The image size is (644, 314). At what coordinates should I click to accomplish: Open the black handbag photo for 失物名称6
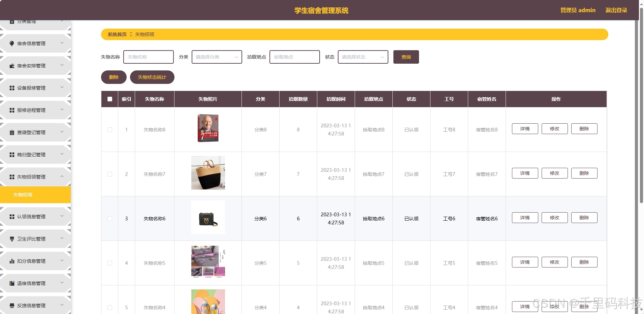tap(208, 217)
